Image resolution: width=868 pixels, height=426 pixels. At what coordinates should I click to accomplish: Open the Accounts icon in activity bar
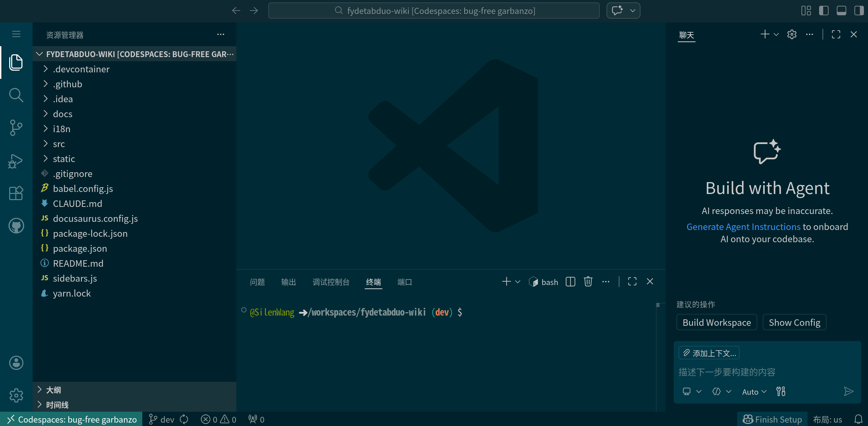16,362
